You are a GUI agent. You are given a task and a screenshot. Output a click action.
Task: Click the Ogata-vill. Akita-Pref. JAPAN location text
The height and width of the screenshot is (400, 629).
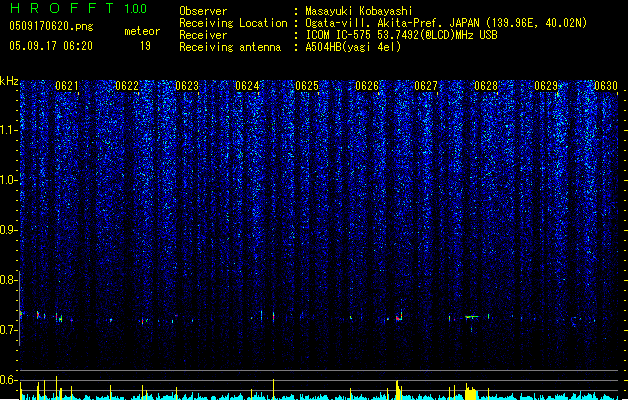tap(446, 23)
